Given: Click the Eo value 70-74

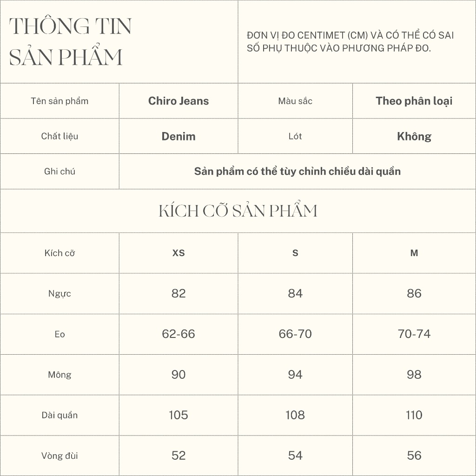Looking at the screenshot, I should click(414, 334).
